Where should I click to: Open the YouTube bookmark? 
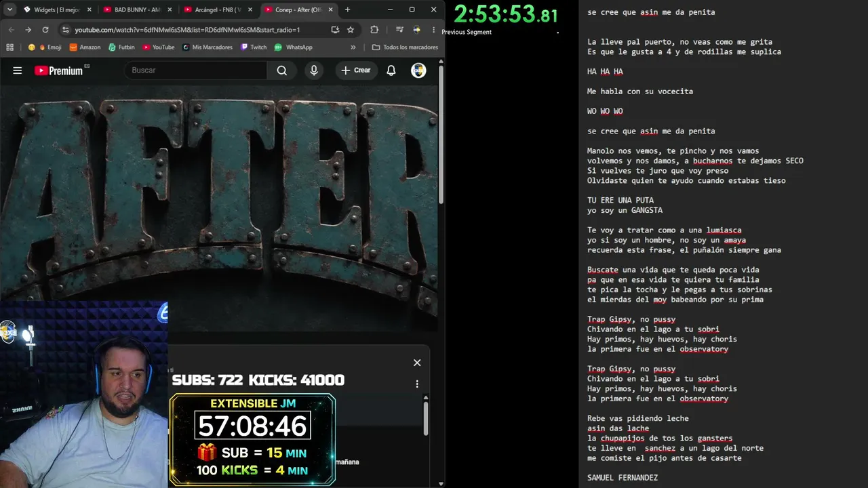coord(158,47)
